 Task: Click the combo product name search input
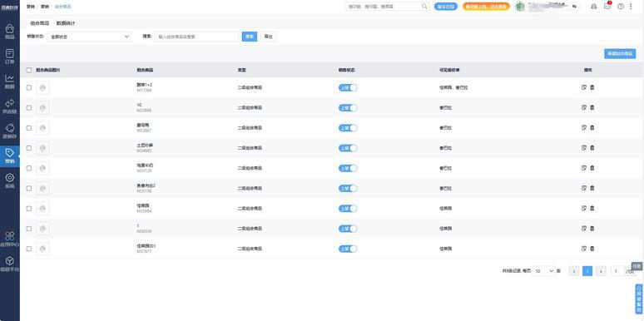[x=196, y=37]
